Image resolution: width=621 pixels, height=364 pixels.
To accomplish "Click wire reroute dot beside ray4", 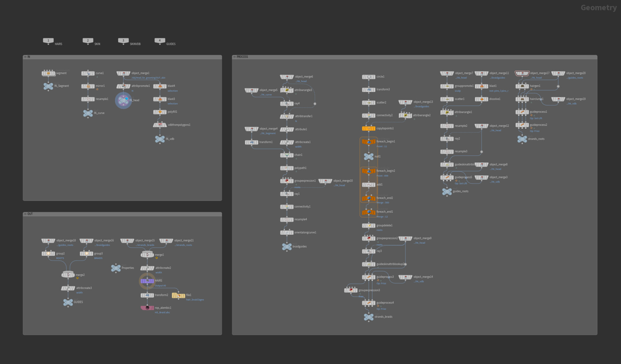I will 315,104.
